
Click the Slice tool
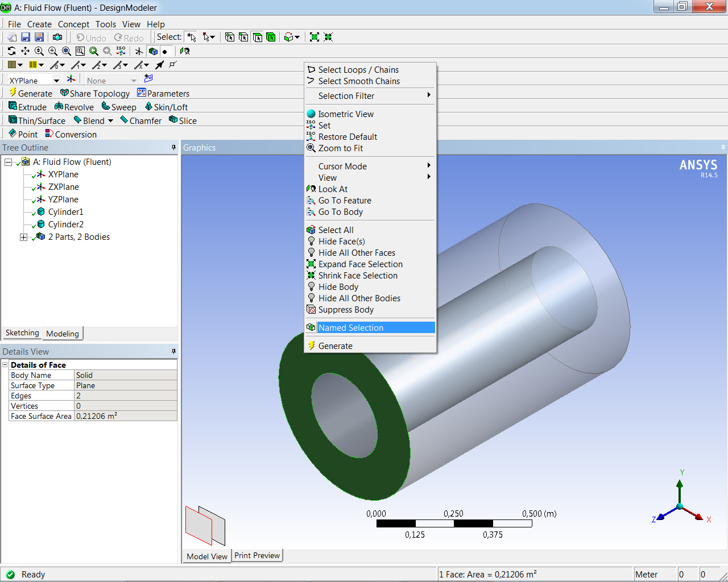[183, 120]
